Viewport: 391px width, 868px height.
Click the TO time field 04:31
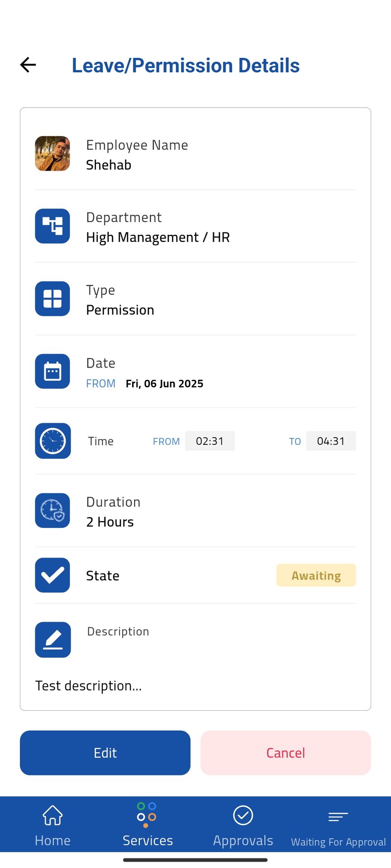point(331,441)
